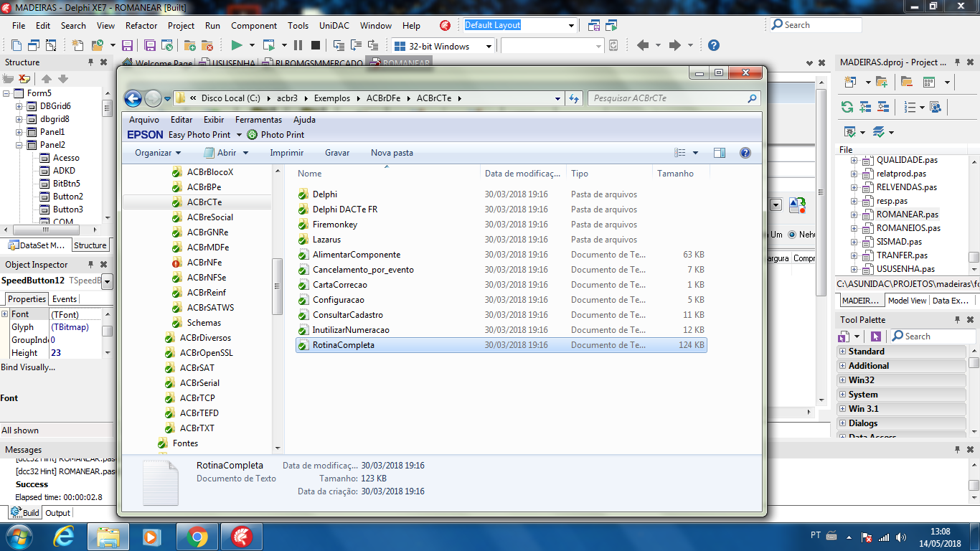
Task: Select the Cancelamento_por_evento file
Action: (363, 270)
